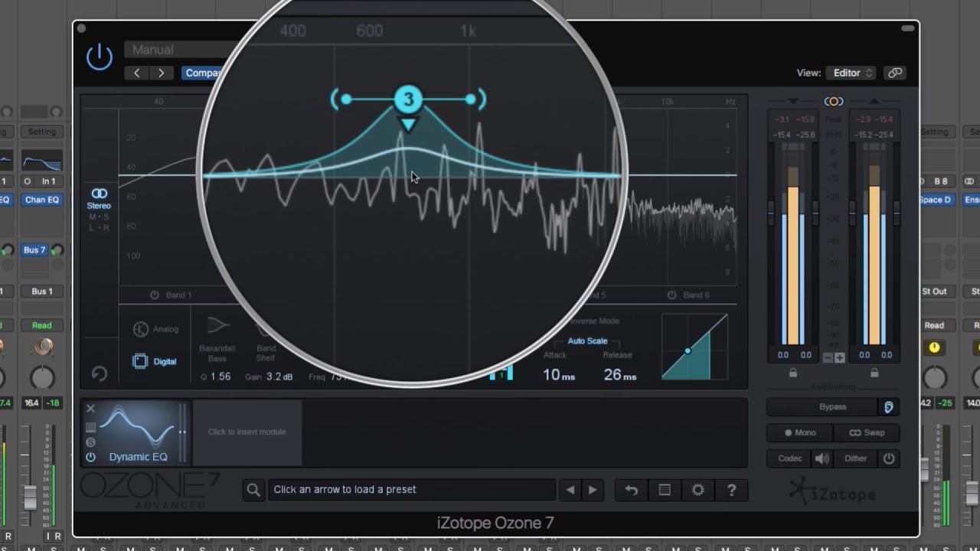Open Bus 1 output slot in mixer

(x=41, y=292)
